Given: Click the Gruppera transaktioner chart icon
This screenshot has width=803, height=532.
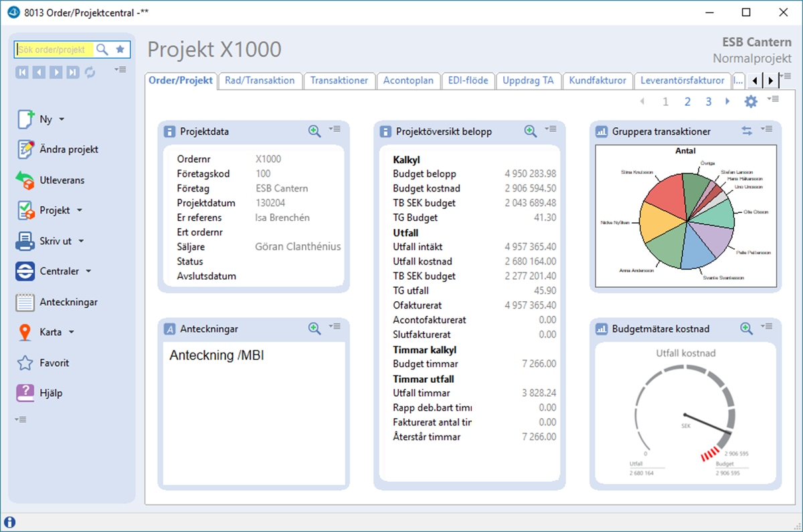Looking at the screenshot, I should click(x=602, y=132).
